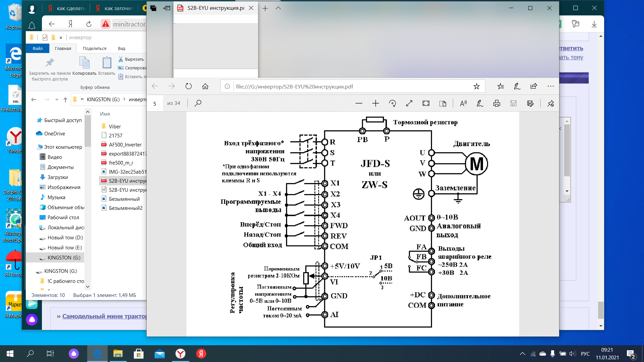Open the Файл tab in Explorer
Viewport: 644px width, 362px height.
[38, 48]
